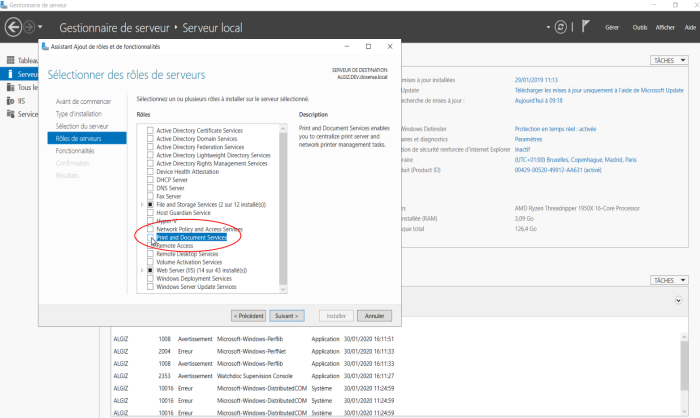The image size is (700, 418).
Task: Click the refresh icon in header
Action: point(561,26)
